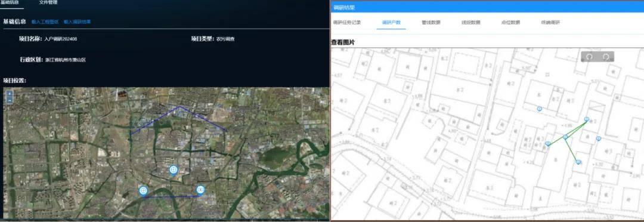Image resolution: width=644 pixels, height=222 pixels.
Task: Select the bottom-left pin on satellite map
Action: [x=143, y=191]
